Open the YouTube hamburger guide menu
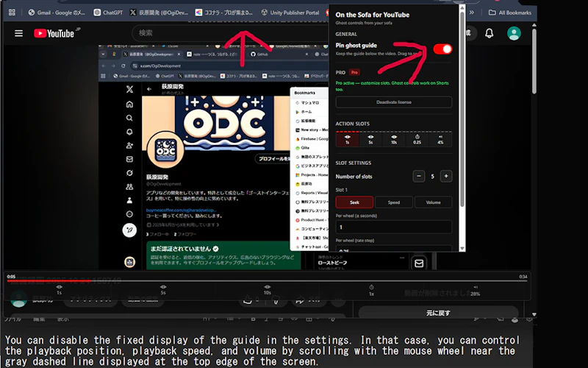This screenshot has height=368, width=588. [18, 33]
